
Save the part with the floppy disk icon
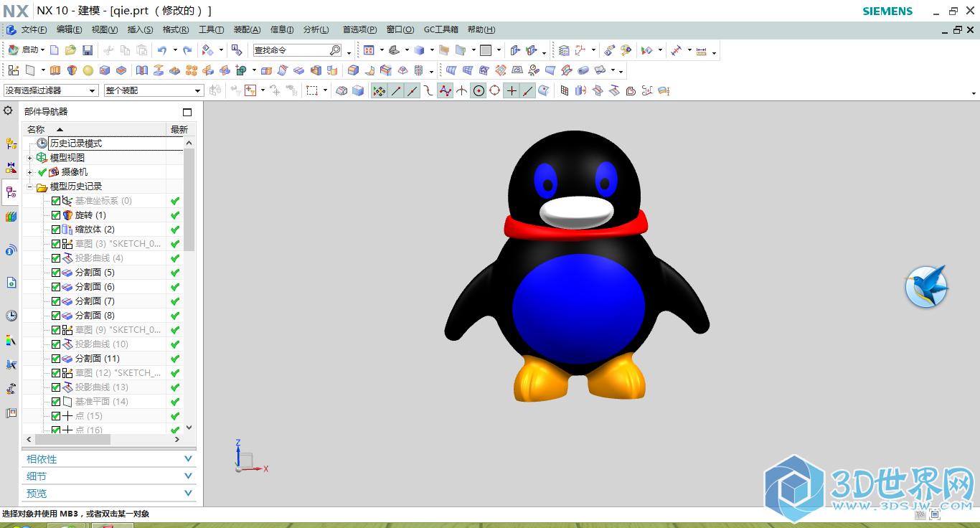(88, 50)
